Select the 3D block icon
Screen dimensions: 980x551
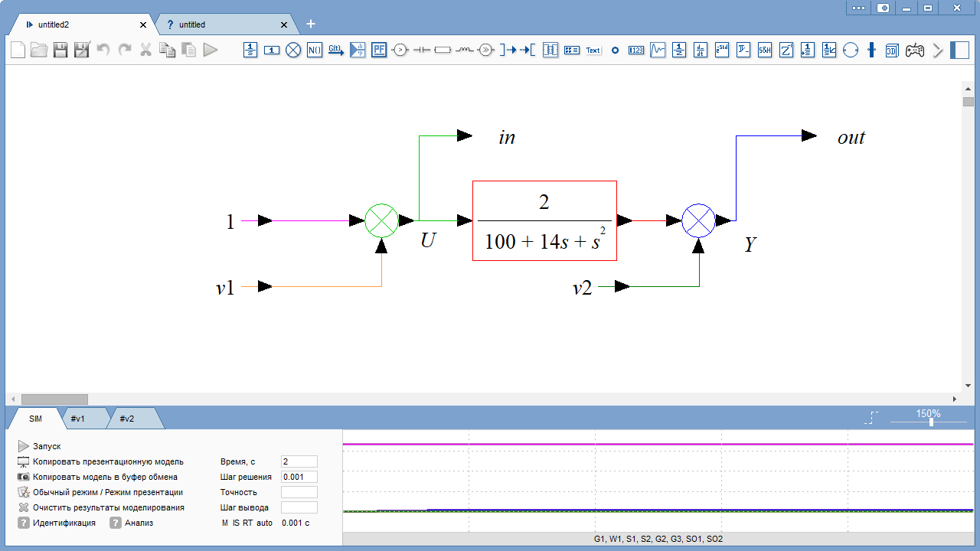[x=892, y=51]
